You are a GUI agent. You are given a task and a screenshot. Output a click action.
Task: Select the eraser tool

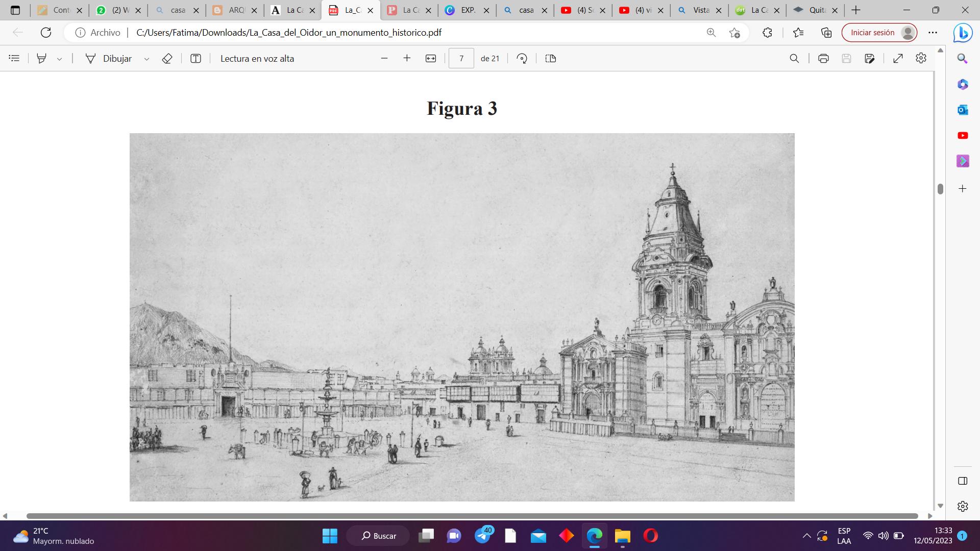click(x=167, y=59)
